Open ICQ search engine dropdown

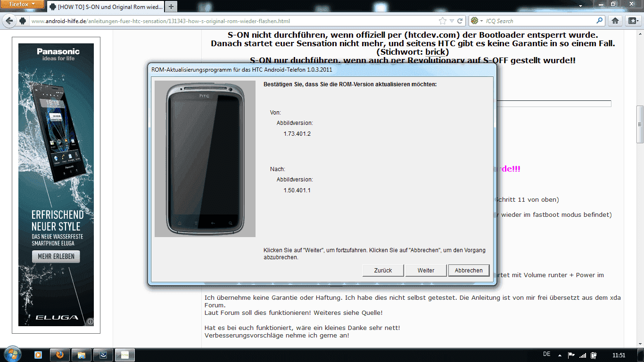[x=476, y=21]
